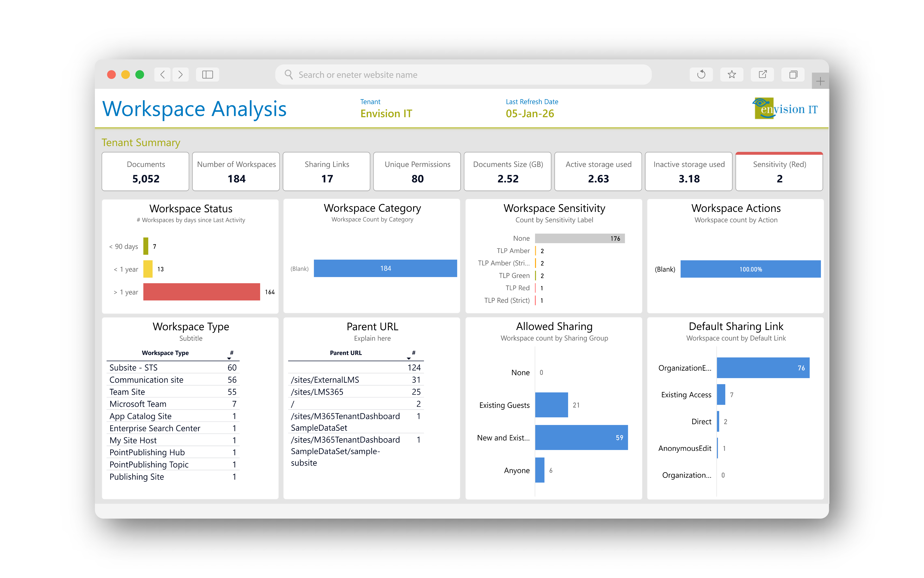Click the bookmark star icon
This screenshot has height=578, width=924.
[731, 74]
